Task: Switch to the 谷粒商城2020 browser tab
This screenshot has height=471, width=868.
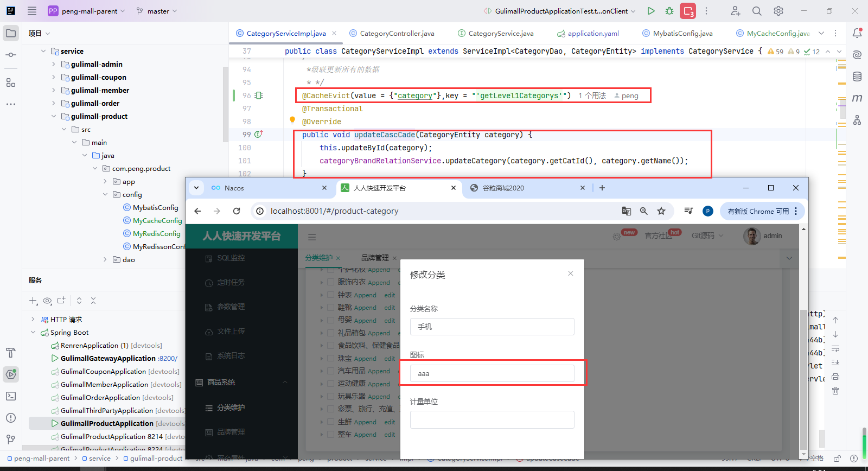Action: coord(527,188)
